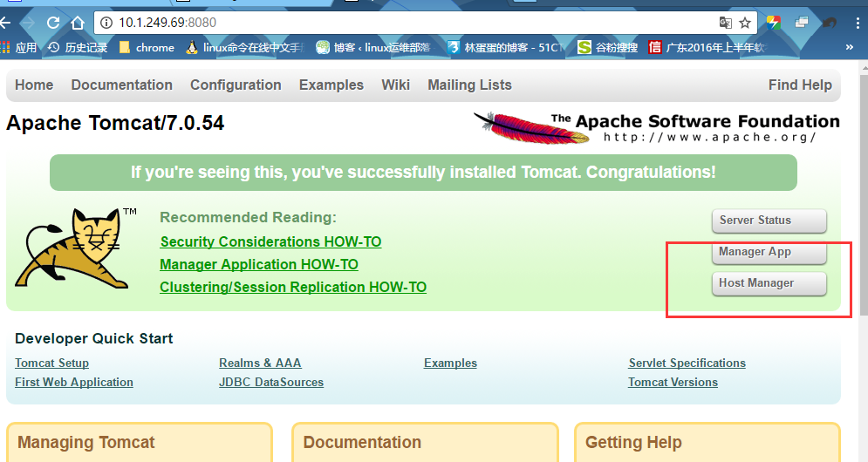The width and height of the screenshot is (868, 462).
Task: Open Chrome three-dot menu
Action: point(858,23)
